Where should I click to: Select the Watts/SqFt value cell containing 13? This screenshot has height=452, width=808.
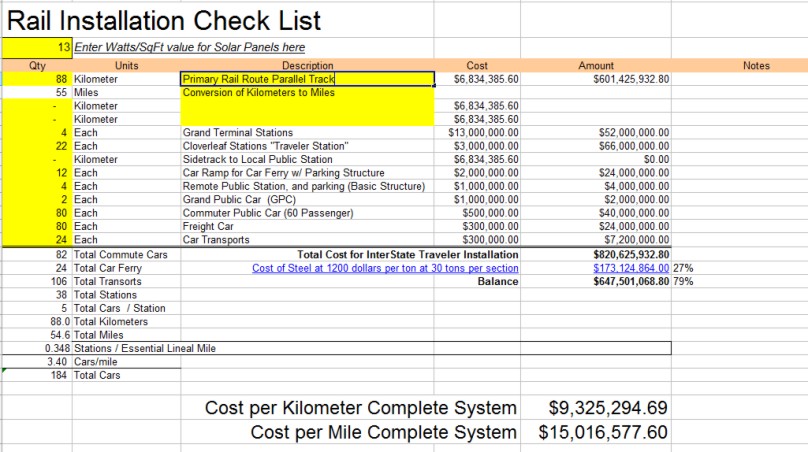pyautogui.click(x=37, y=47)
